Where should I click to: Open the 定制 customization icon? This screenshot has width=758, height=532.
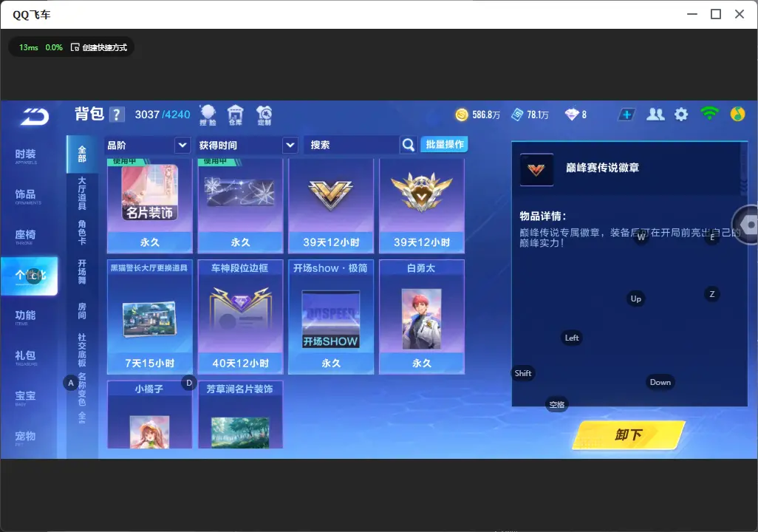(264, 115)
